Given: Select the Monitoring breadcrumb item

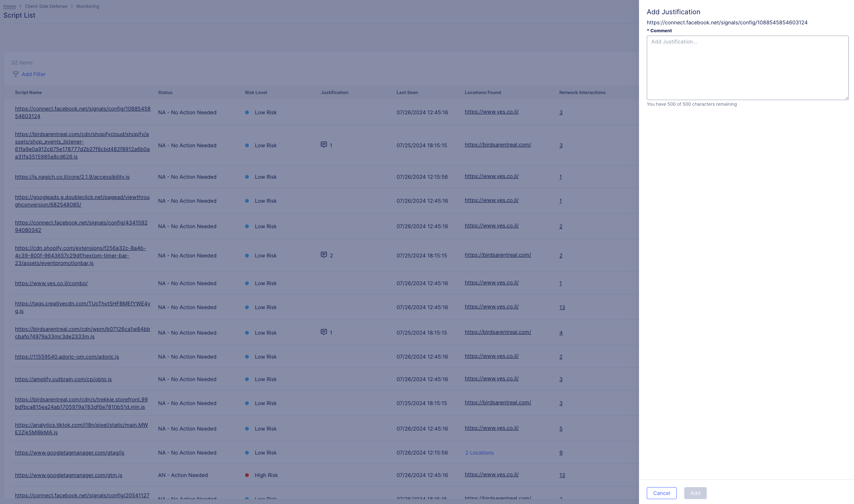Looking at the screenshot, I should [88, 6].
